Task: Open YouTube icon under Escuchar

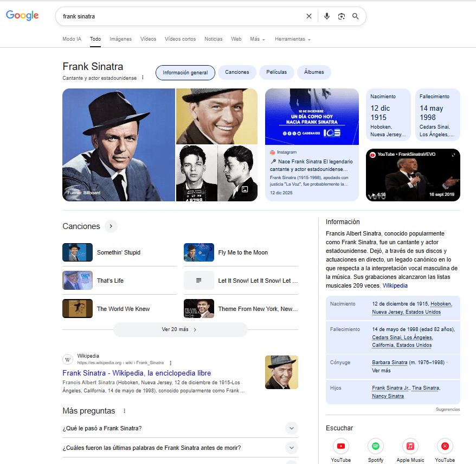Action: click(x=340, y=446)
